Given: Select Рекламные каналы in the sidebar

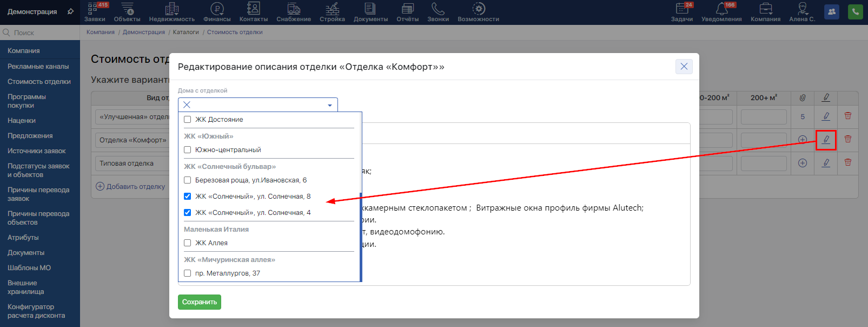Looking at the screenshot, I should tap(38, 67).
